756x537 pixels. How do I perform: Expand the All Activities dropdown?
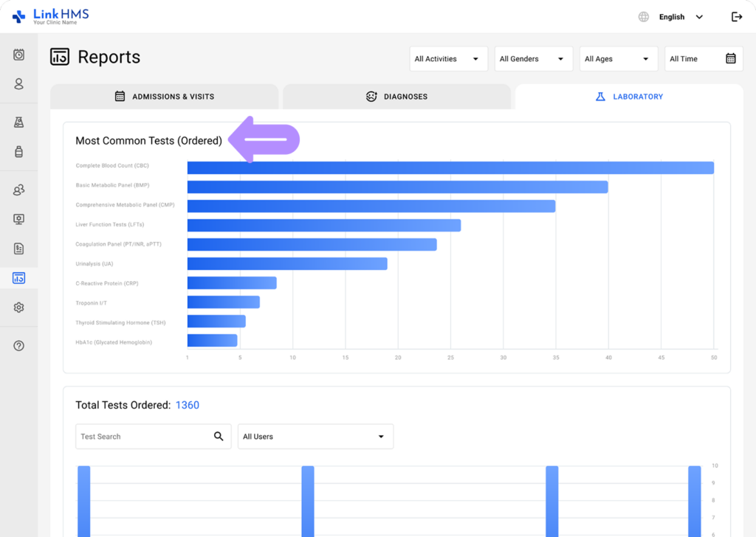pos(448,59)
